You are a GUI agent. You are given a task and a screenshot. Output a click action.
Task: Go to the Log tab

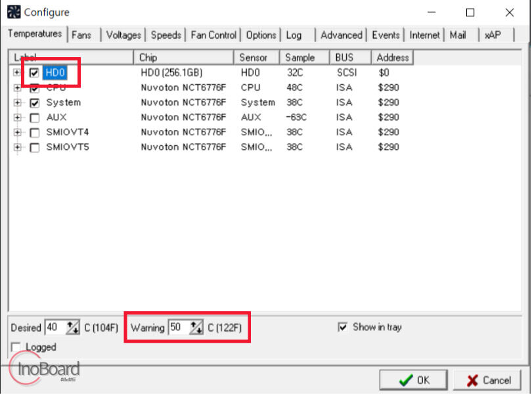pos(298,35)
